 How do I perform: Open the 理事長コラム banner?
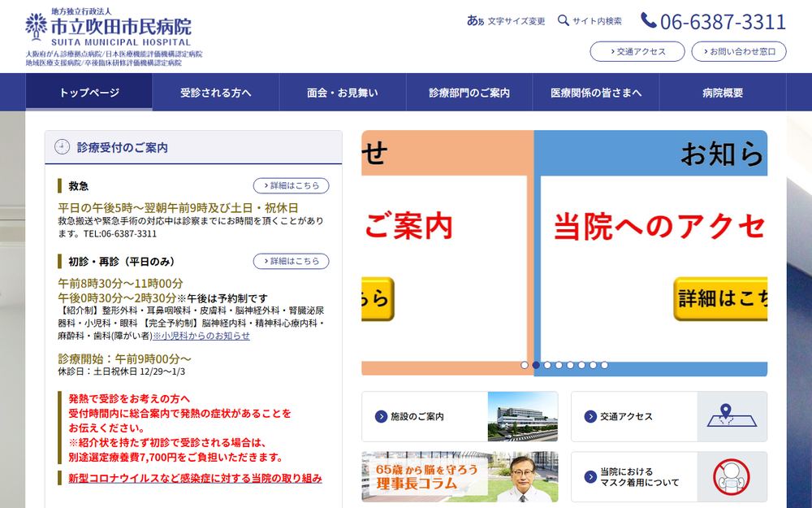460,477
